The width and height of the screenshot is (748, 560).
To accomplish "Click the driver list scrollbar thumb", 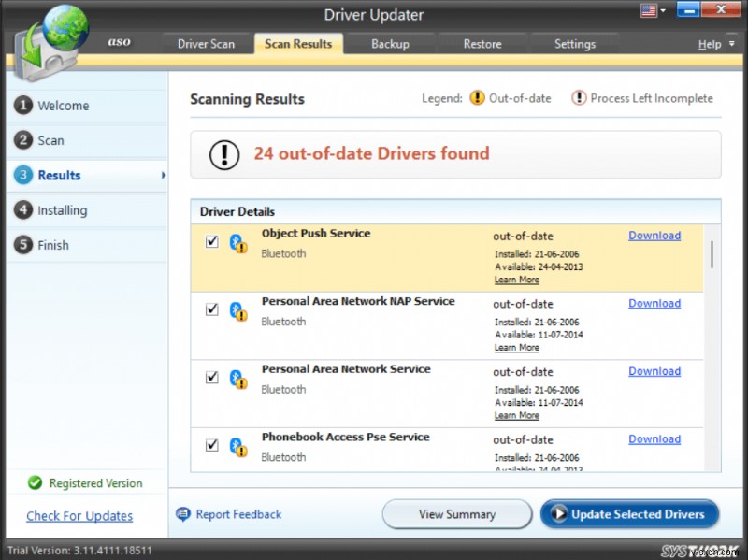I will [712, 254].
